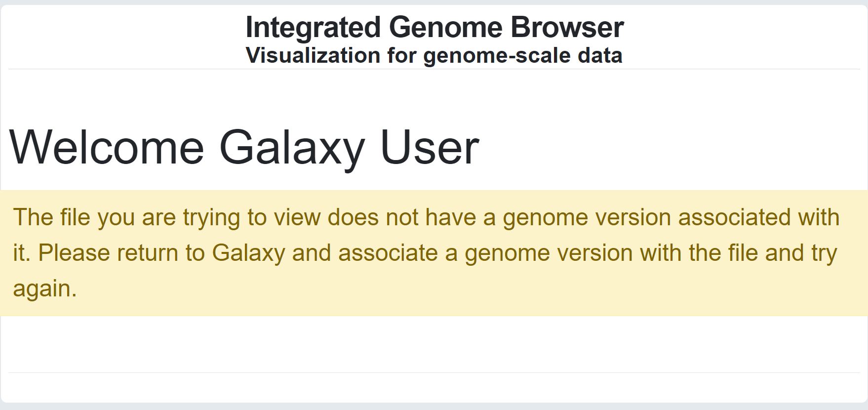The height and width of the screenshot is (410, 868).
Task: Click the word "Browser" in the title
Action: coord(567,27)
